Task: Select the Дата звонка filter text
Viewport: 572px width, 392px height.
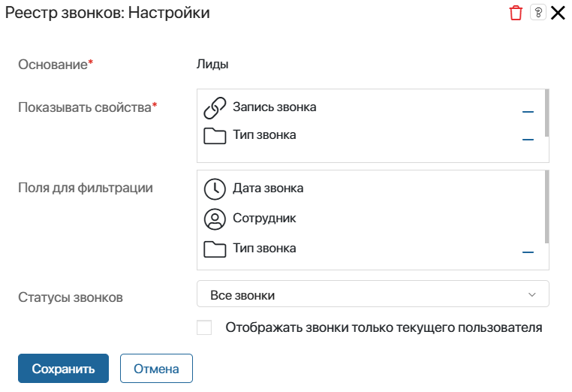Action: pyautogui.click(x=268, y=188)
